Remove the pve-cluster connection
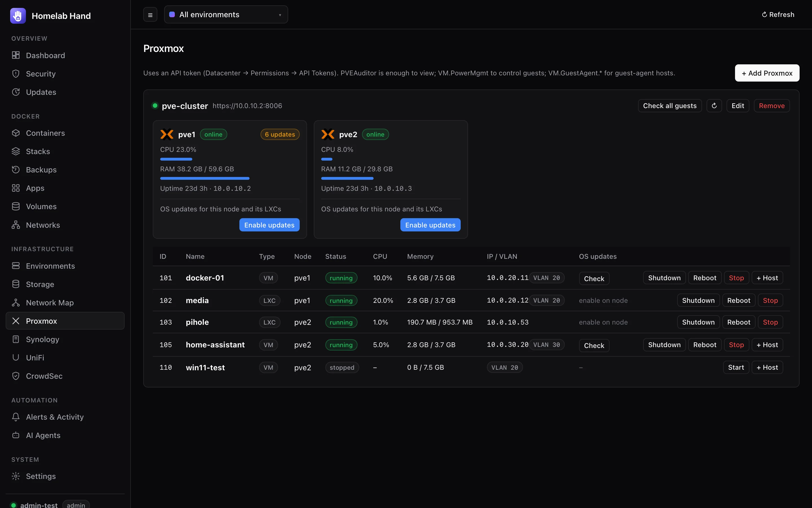 772,106
